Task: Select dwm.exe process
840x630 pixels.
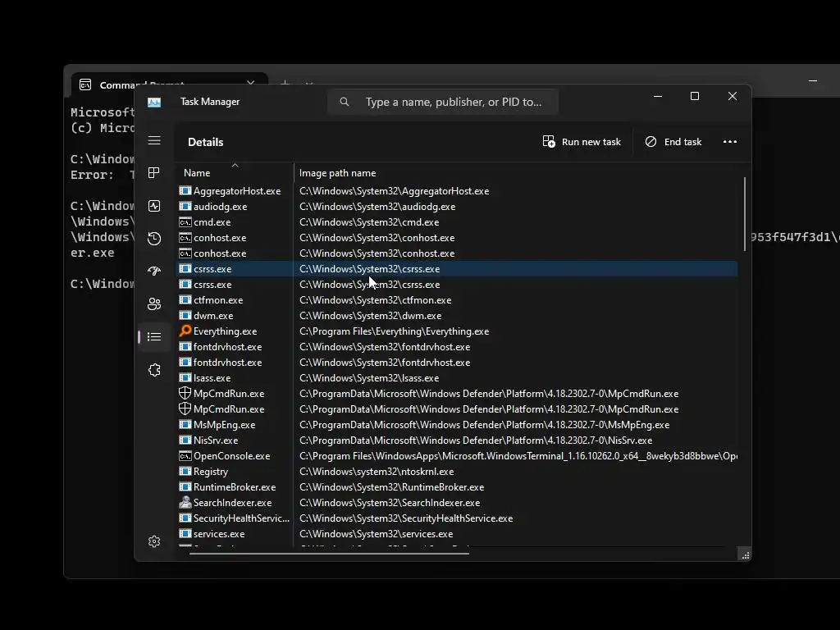Action: click(x=456, y=316)
